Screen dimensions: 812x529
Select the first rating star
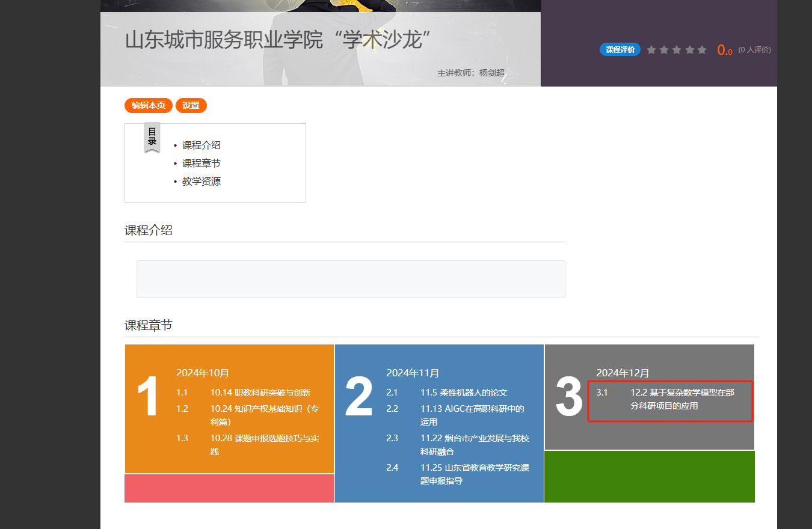pyautogui.click(x=651, y=50)
